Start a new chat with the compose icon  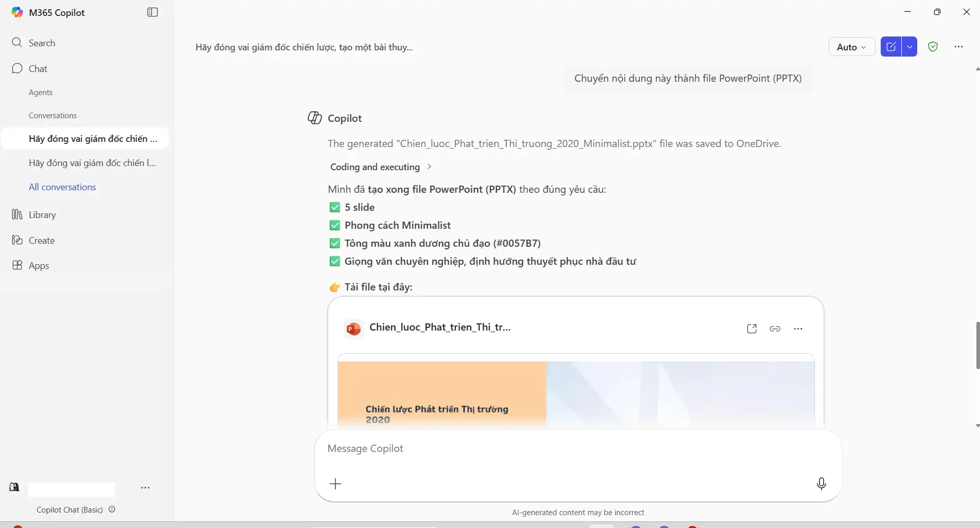[x=892, y=46]
